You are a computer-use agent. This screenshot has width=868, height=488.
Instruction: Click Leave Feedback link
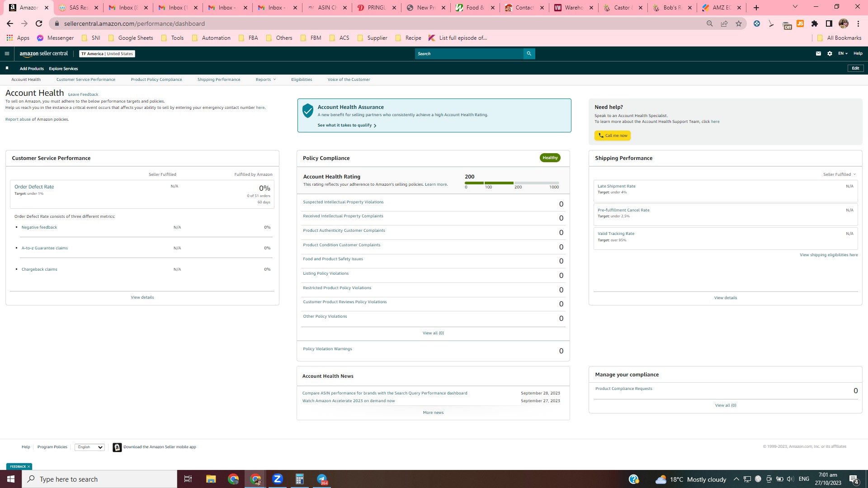tap(83, 94)
